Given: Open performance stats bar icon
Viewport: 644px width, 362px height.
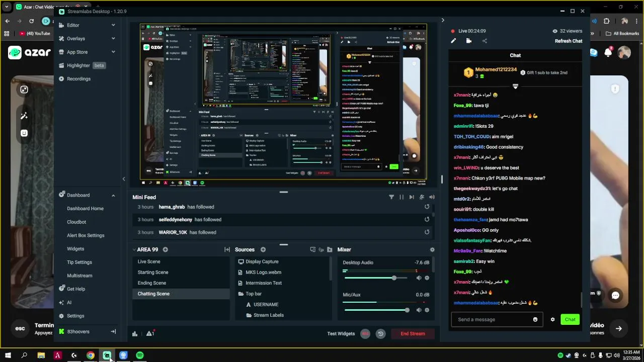Looking at the screenshot, I should click(x=135, y=334).
